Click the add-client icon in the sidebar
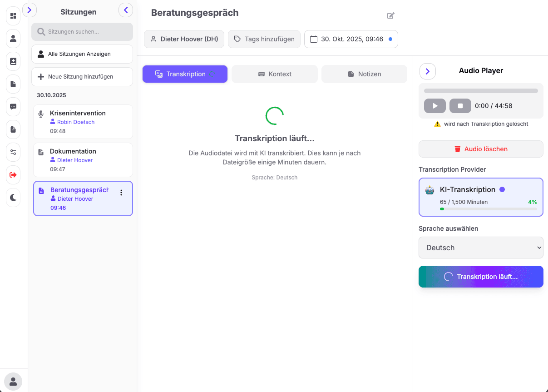This screenshot has width=548, height=392. [x=13, y=61]
